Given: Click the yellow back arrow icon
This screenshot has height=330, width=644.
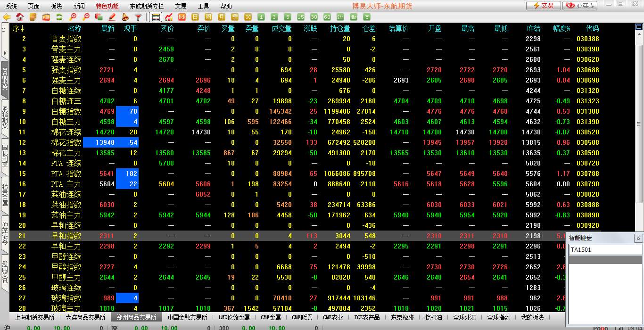Looking at the screenshot, I should 7,17.
